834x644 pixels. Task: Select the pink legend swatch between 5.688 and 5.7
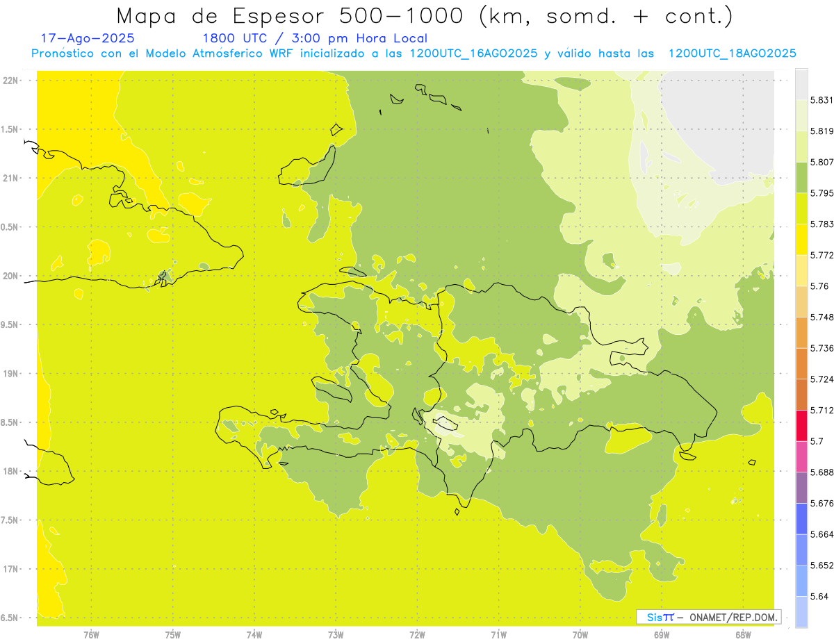pyautogui.click(x=801, y=456)
